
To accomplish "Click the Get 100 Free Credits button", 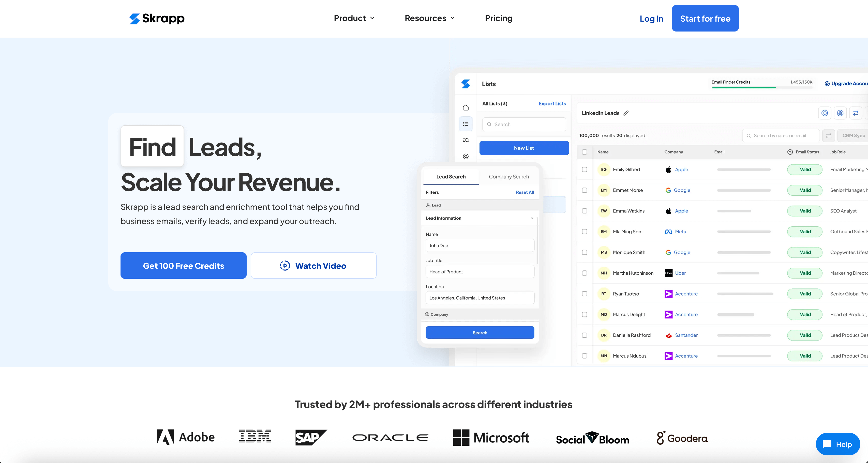I will tap(183, 266).
